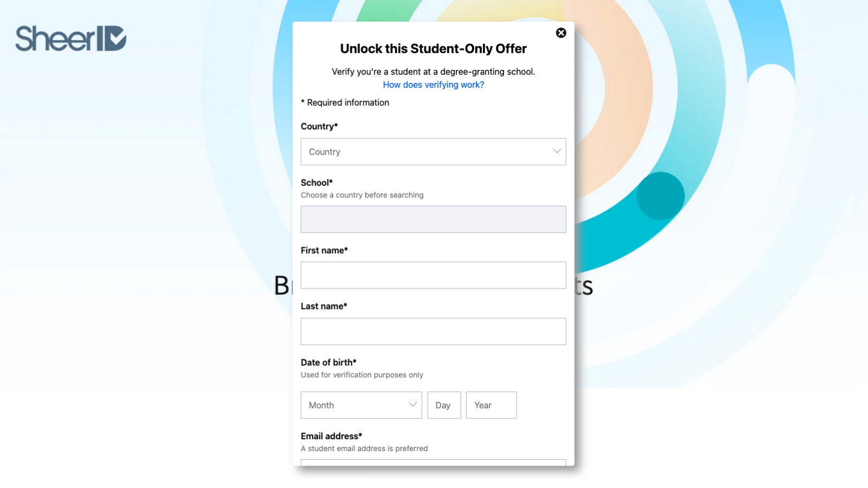Open the Month dropdown

coord(361,405)
